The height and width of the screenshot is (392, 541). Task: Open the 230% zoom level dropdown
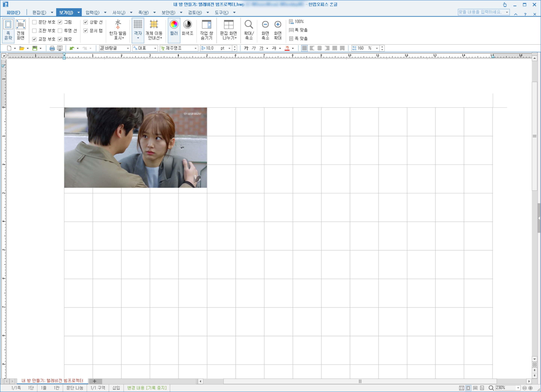pyautogui.click(x=518, y=388)
